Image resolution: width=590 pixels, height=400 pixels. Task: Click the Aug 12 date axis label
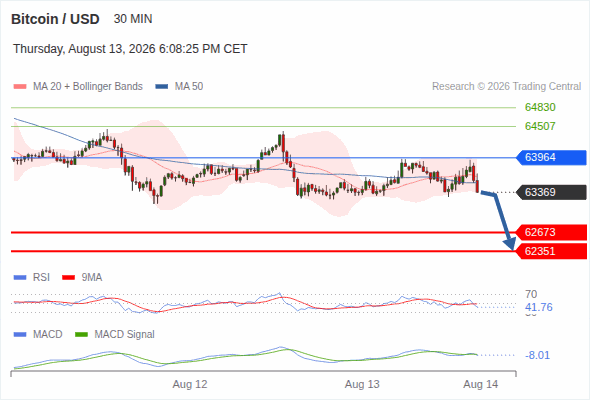click(190, 384)
